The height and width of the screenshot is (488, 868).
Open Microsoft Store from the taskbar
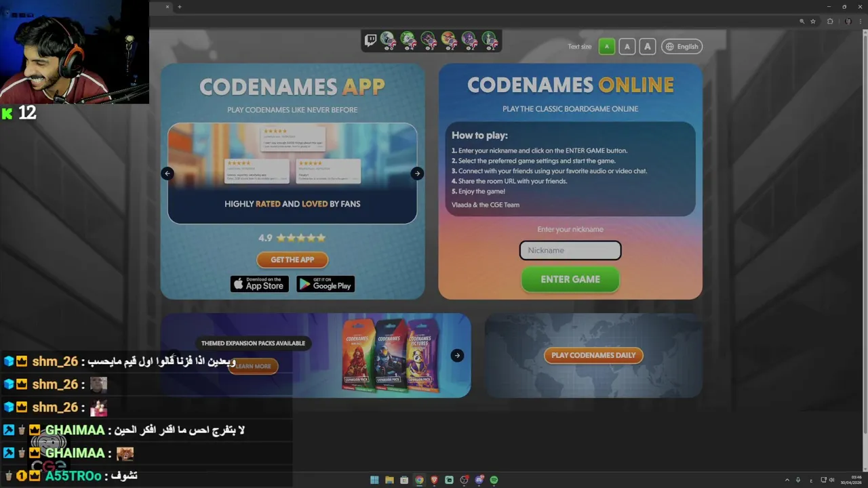404,480
